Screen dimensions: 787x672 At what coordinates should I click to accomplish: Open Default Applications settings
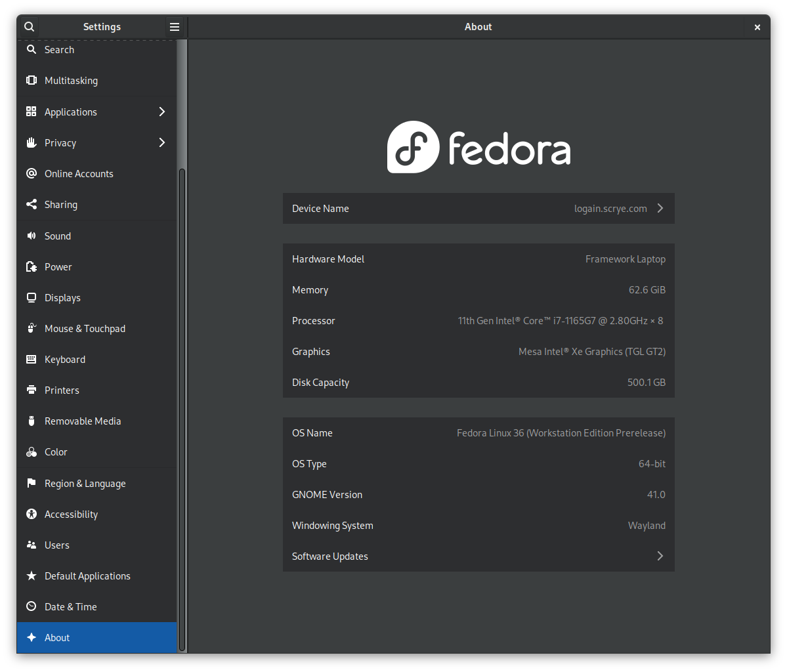[x=97, y=576]
